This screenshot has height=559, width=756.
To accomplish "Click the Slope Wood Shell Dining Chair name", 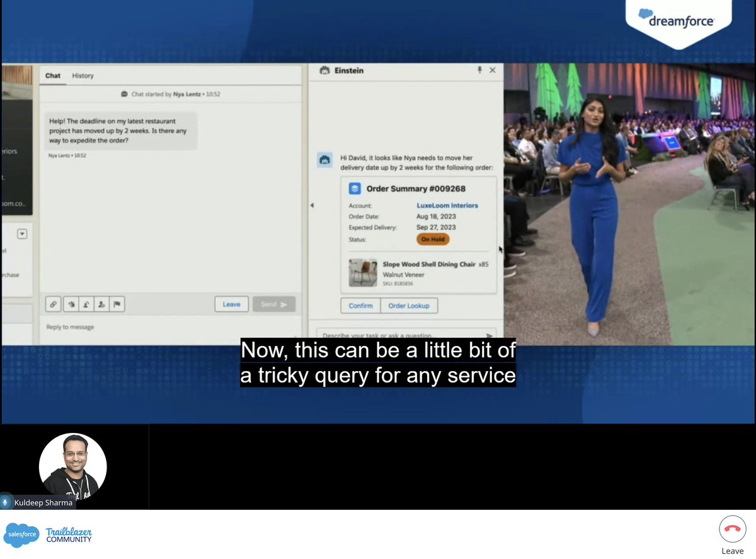I will coord(429,264).
